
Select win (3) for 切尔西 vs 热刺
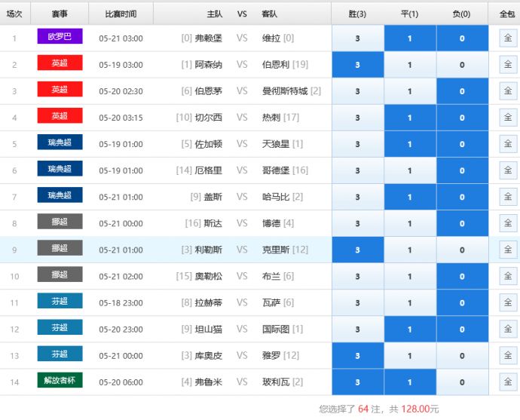[x=358, y=118]
